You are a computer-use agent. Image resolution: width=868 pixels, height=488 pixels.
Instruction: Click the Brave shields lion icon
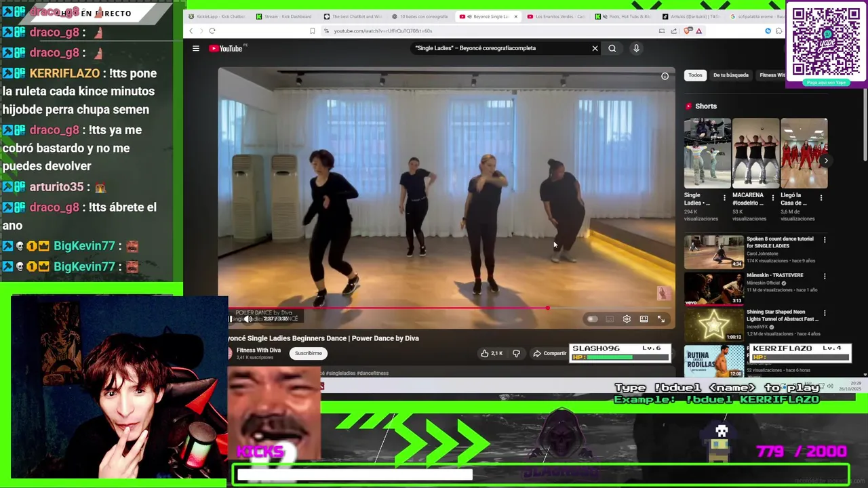tap(688, 30)
